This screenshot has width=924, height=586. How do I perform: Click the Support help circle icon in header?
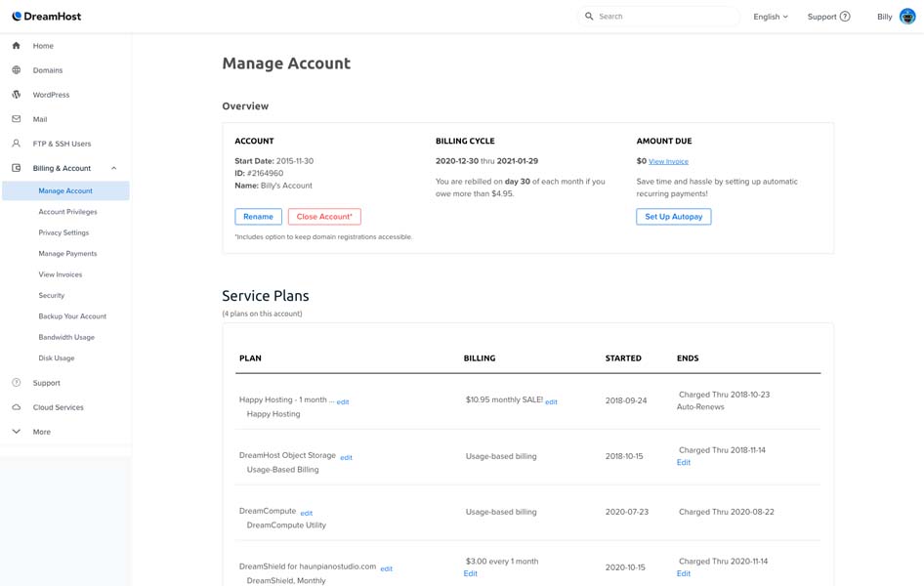[x=845, y=17]
